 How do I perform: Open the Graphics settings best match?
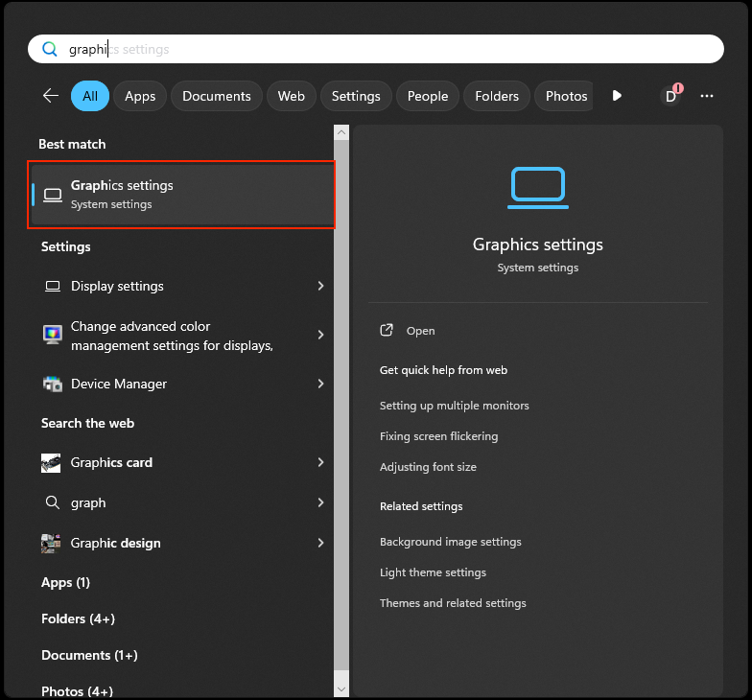coord(181,195)
